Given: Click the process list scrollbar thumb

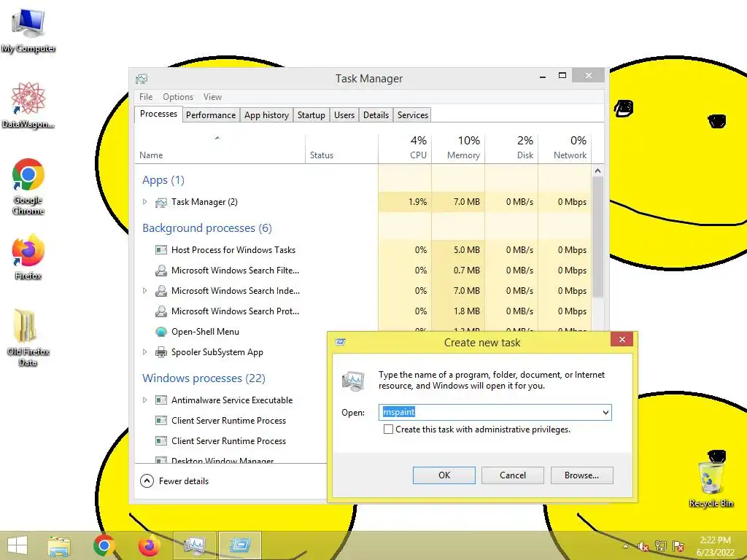Looking at the screenshot, I should click(598, 237).
